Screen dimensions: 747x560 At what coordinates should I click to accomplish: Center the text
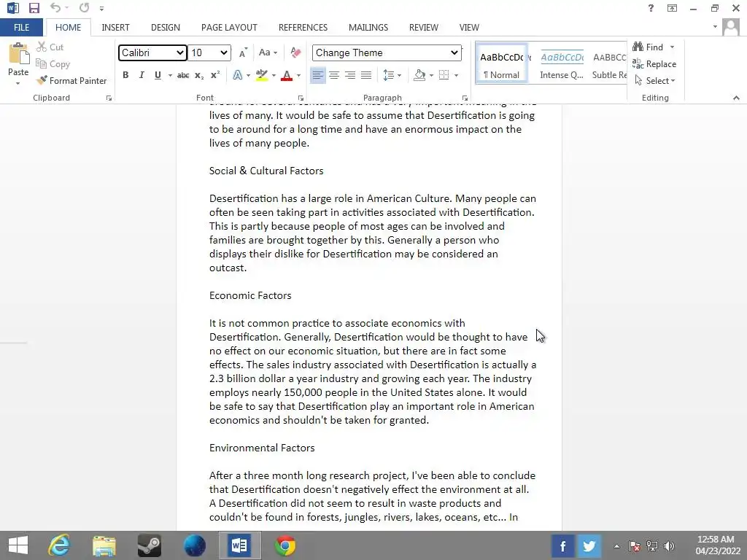click(x=334, y=75)
